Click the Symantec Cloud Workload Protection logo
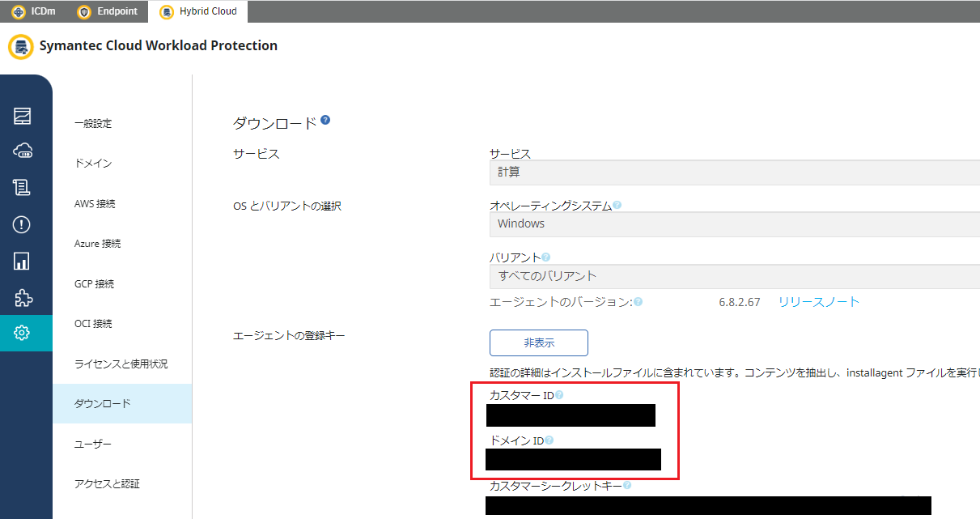Viewport: 980px width, 519px height. tap(20, 46)
